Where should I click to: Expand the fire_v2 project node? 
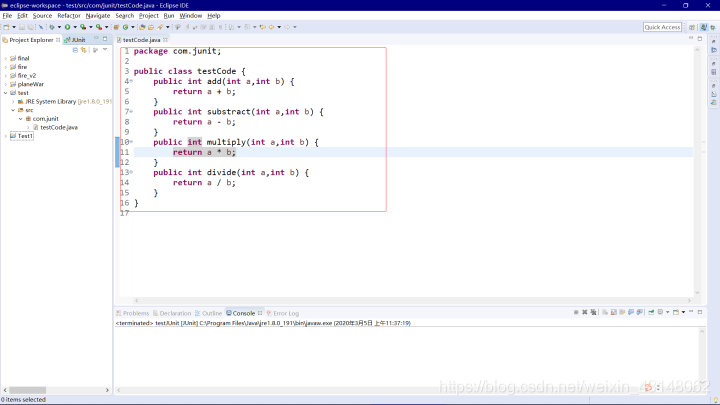[6, 76]
